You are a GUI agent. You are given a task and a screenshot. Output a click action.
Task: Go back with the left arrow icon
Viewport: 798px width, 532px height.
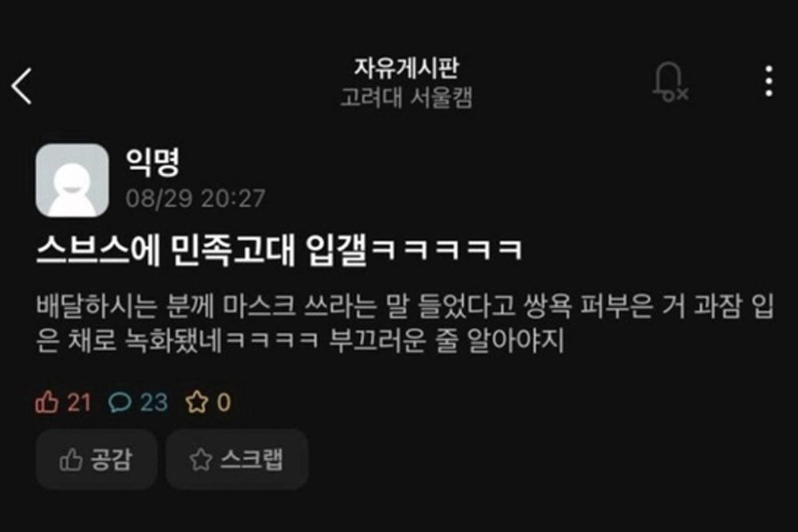click(21, 86)
